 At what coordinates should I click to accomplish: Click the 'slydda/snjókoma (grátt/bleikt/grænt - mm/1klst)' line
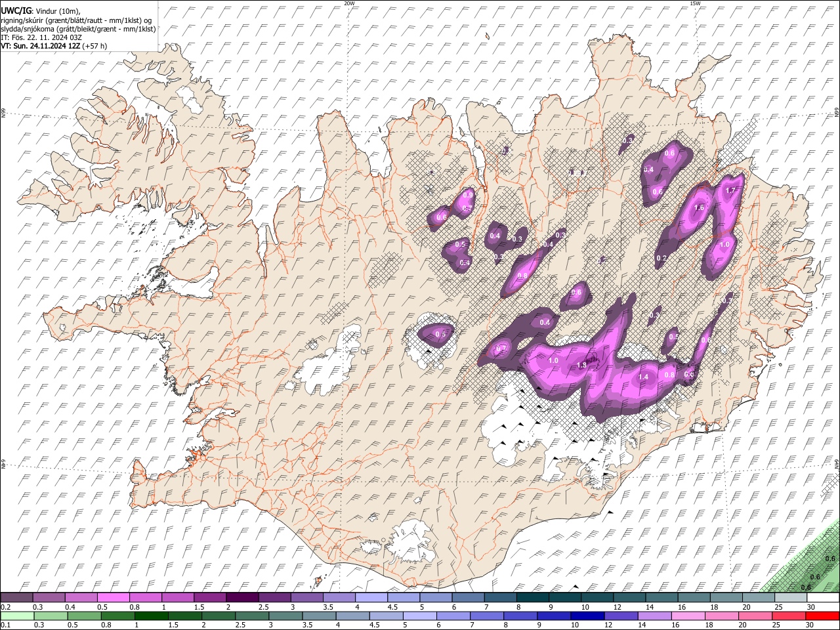(78, 28)
